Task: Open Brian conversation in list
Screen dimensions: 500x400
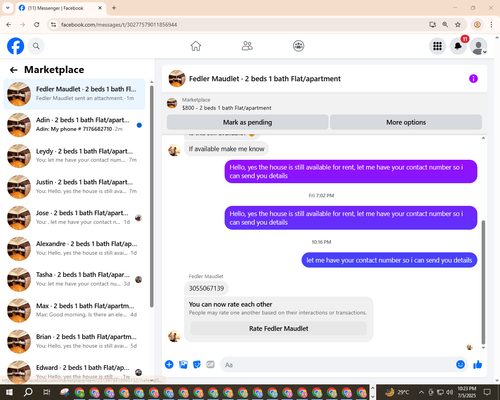Action: [74, 342]
